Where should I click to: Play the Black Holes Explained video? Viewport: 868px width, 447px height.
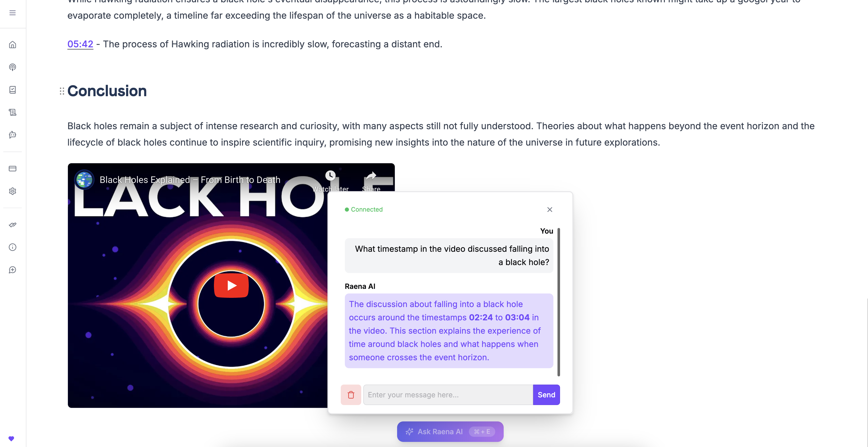[231, 286]
